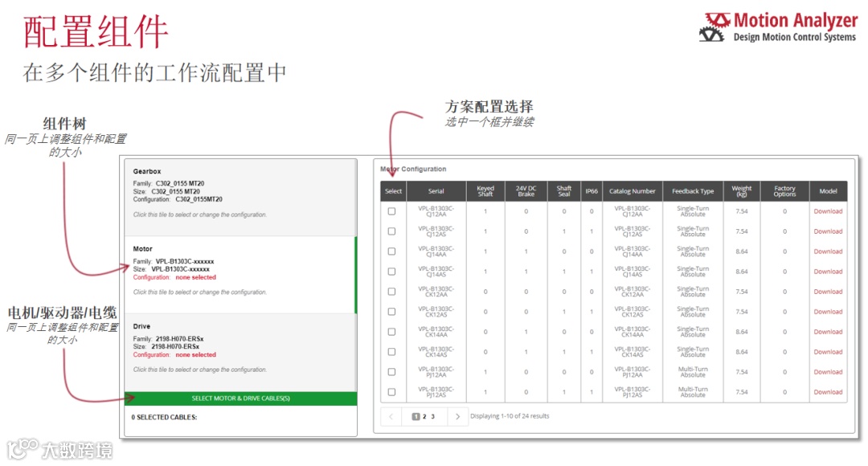Go to results page 1
Screen dimensions: 868x466
416,417
